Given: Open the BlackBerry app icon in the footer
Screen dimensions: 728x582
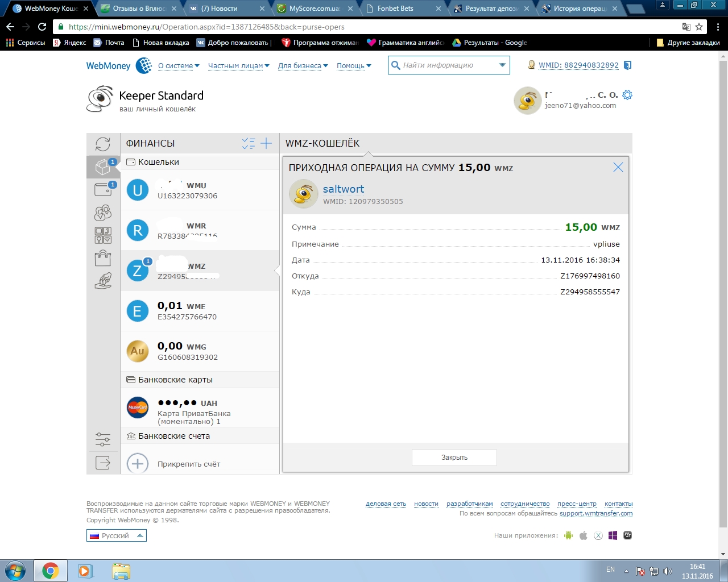Looking at the screenshot, I should [627, 535].
